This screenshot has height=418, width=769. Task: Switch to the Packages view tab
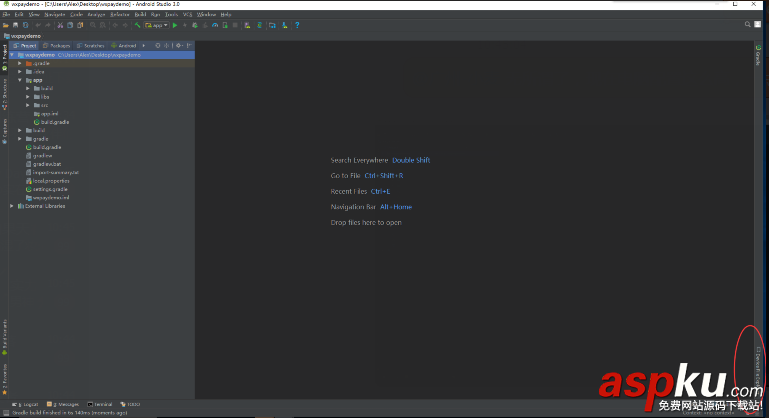(x=56, y=46)
